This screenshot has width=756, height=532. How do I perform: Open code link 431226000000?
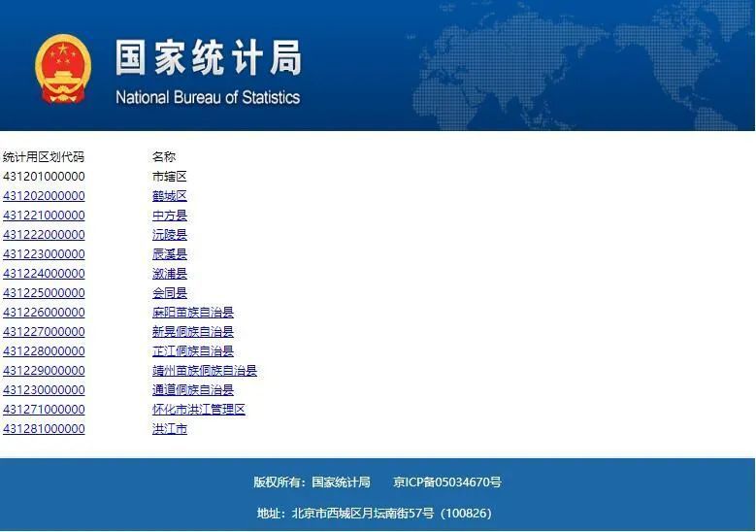(44, 312)
